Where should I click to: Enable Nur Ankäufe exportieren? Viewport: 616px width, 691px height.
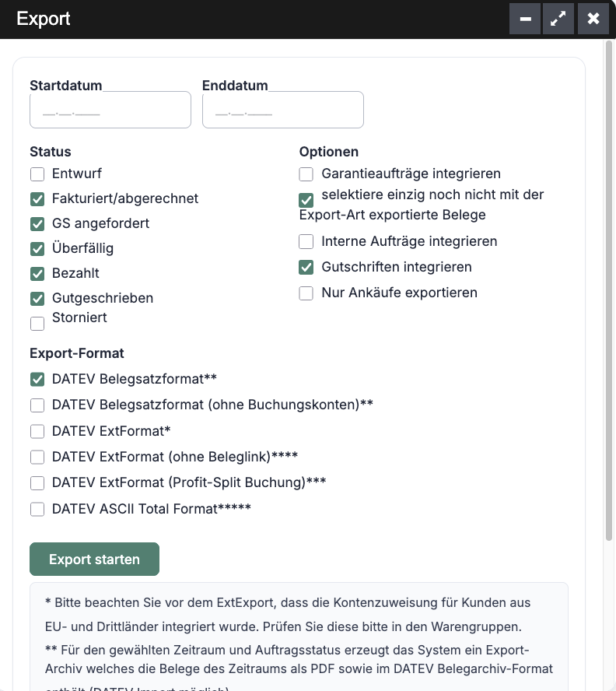(x=306, y=293)
